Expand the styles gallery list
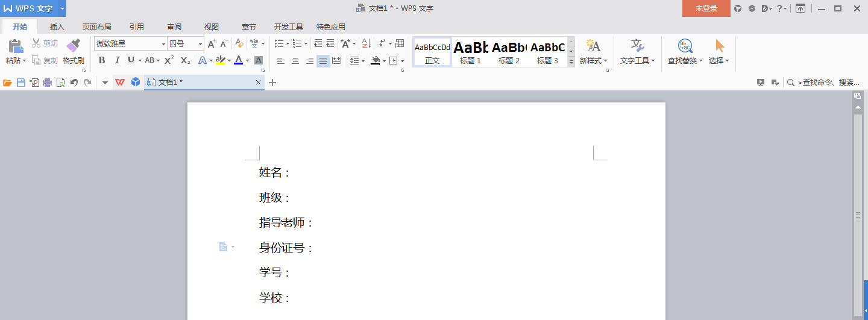This screenshot has width=868, height=320. click(x=571, y=62)
